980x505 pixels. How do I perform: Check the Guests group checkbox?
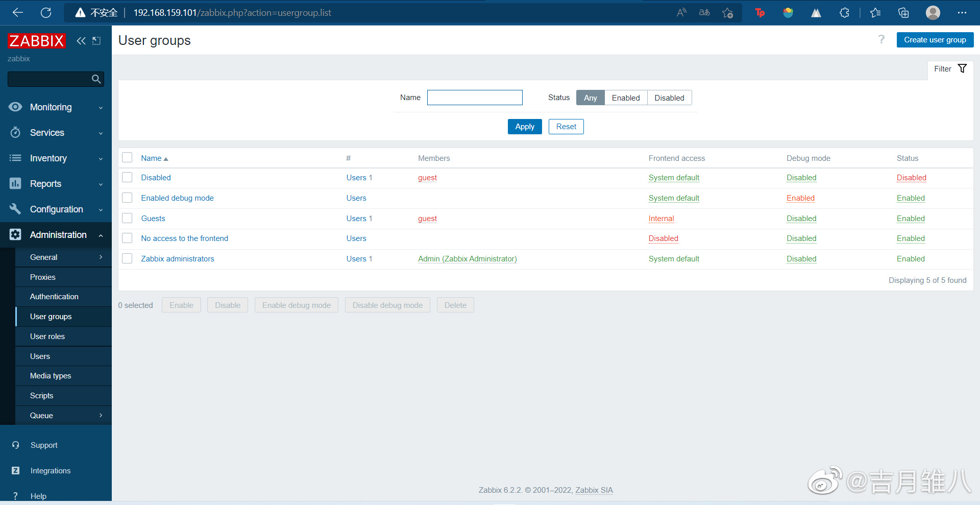pos(127,218)
